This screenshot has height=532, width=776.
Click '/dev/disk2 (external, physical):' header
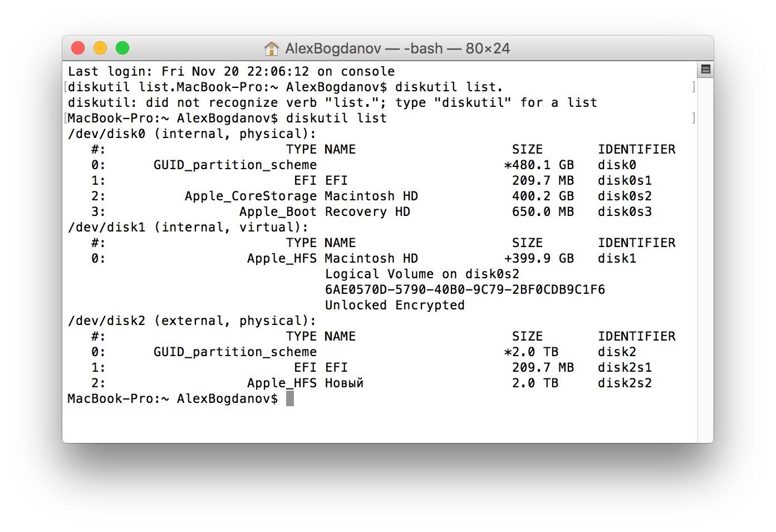pos(192,321)
